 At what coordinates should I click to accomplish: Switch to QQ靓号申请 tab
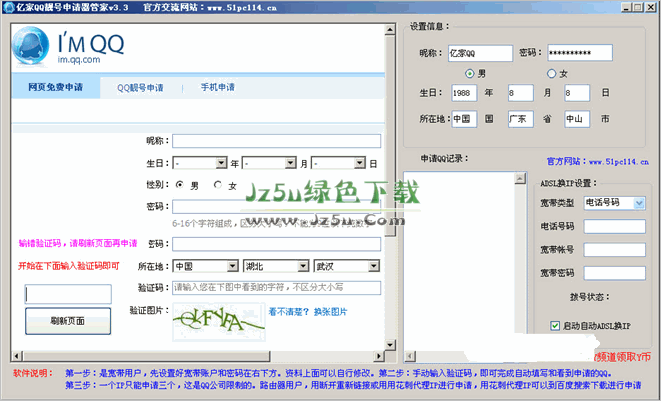tap(140, 88)
